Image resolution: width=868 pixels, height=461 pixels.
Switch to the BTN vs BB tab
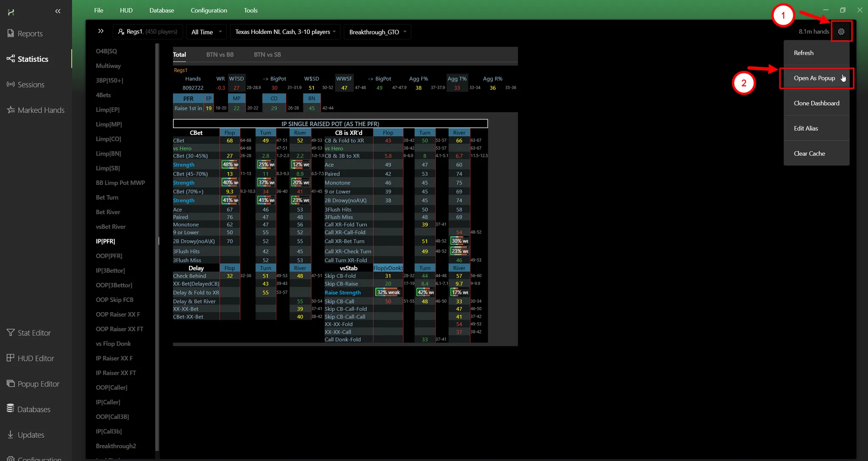coord(220,54)
